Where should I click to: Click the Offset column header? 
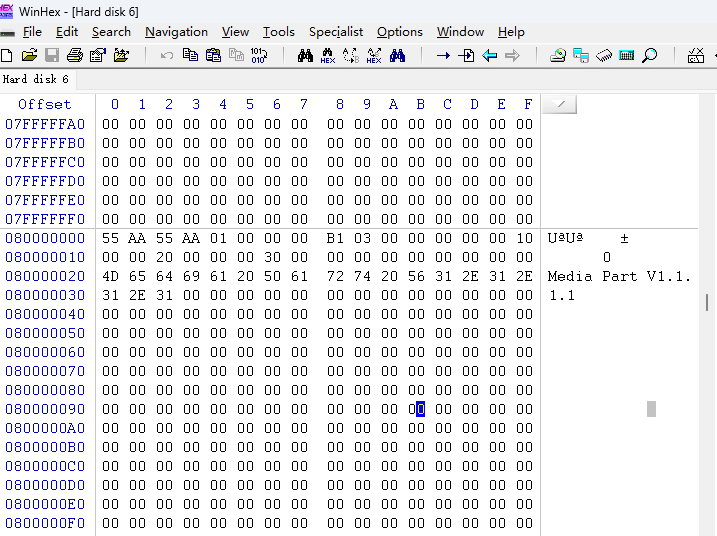(x=45, y=104)
